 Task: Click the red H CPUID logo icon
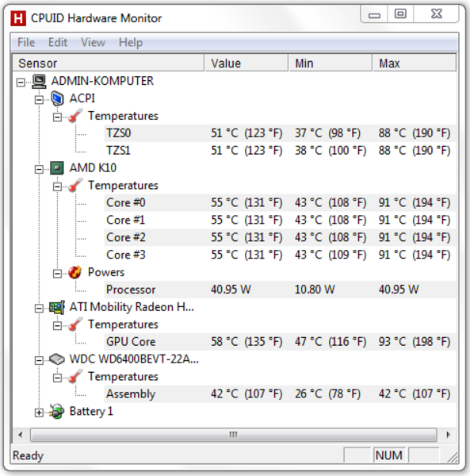tap(18, 18)
